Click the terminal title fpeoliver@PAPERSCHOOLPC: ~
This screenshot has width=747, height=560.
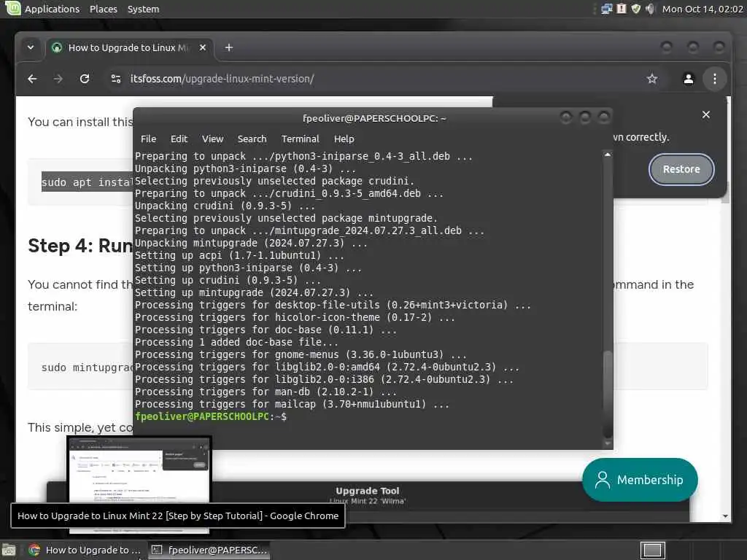pyautogui.click(x=374, y=118)
